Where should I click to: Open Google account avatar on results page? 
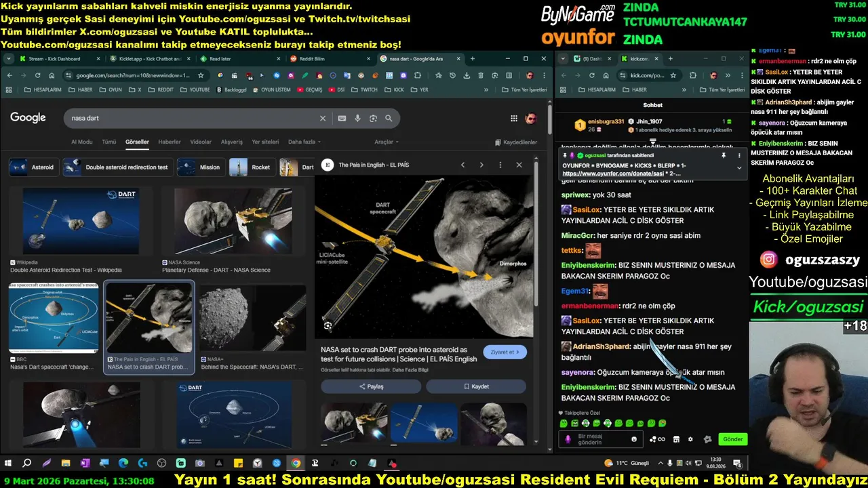[x=531, y=119]
